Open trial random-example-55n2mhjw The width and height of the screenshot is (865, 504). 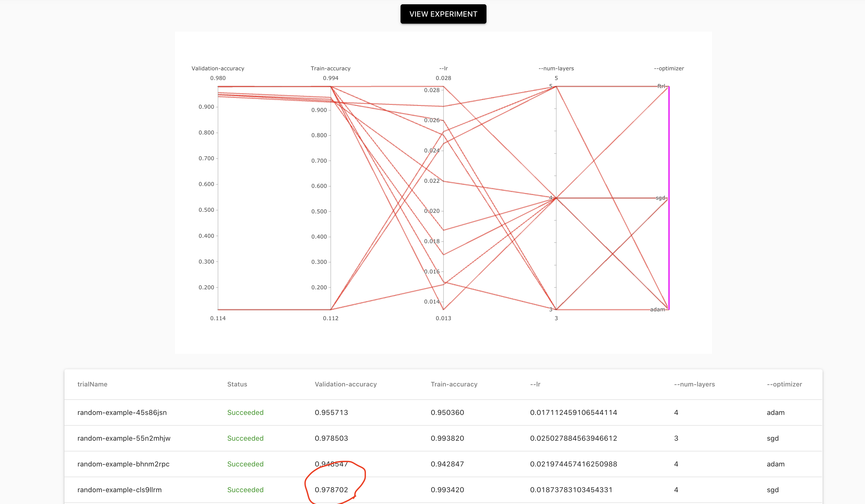(x=123, y=438)
